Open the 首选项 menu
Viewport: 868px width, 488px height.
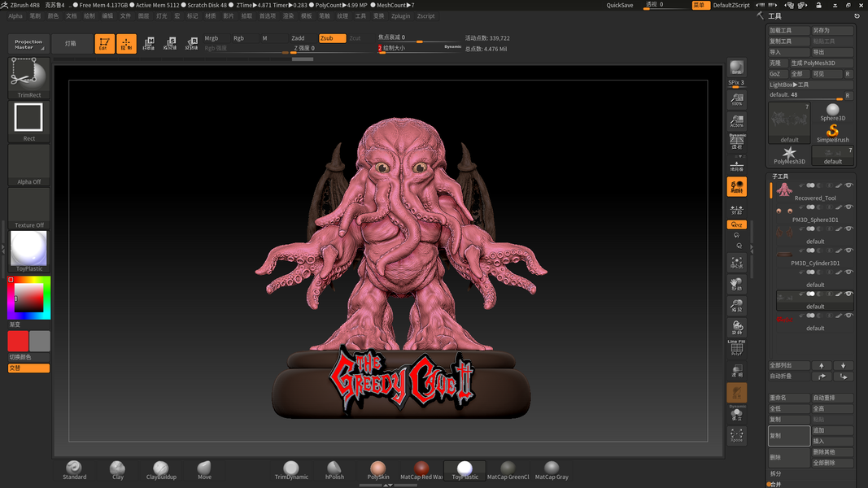[x=268, y=16]
